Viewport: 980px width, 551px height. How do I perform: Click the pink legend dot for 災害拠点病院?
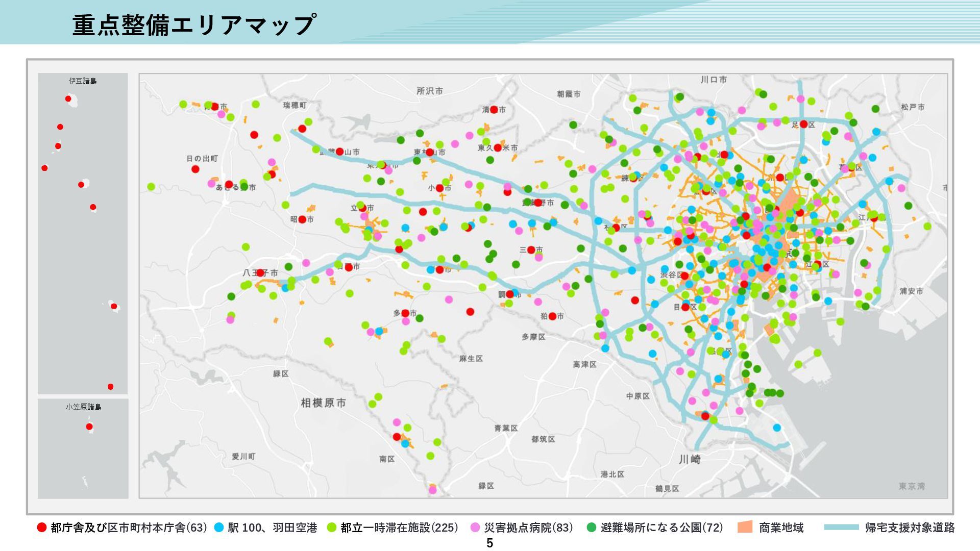coord(475,528)
